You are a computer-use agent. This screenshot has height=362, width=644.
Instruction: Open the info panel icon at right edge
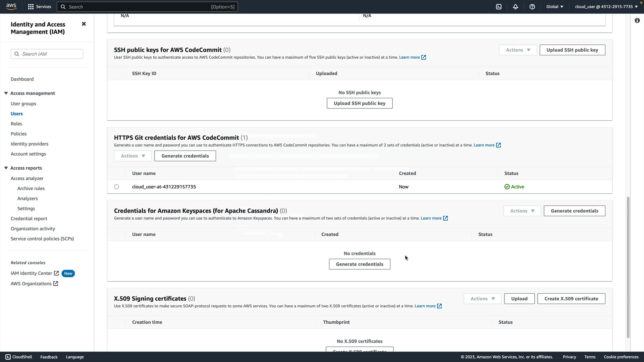(x=637, y=20)
